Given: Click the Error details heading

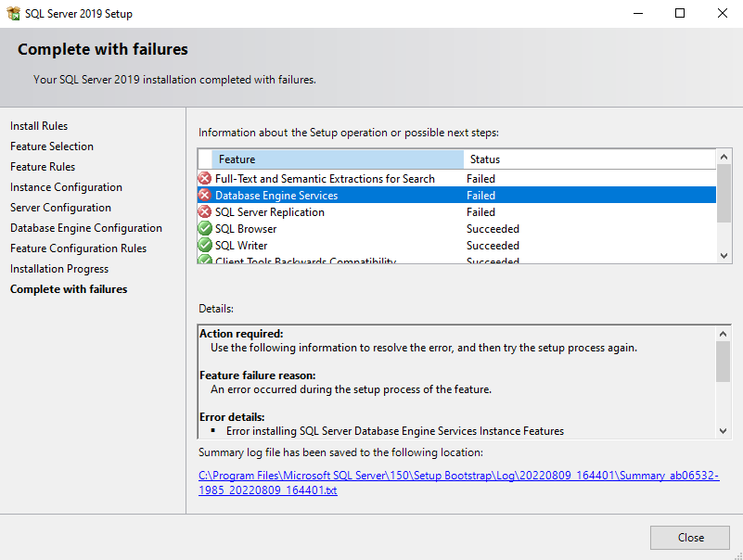Looking at the screenshot, I should point(232,417).
